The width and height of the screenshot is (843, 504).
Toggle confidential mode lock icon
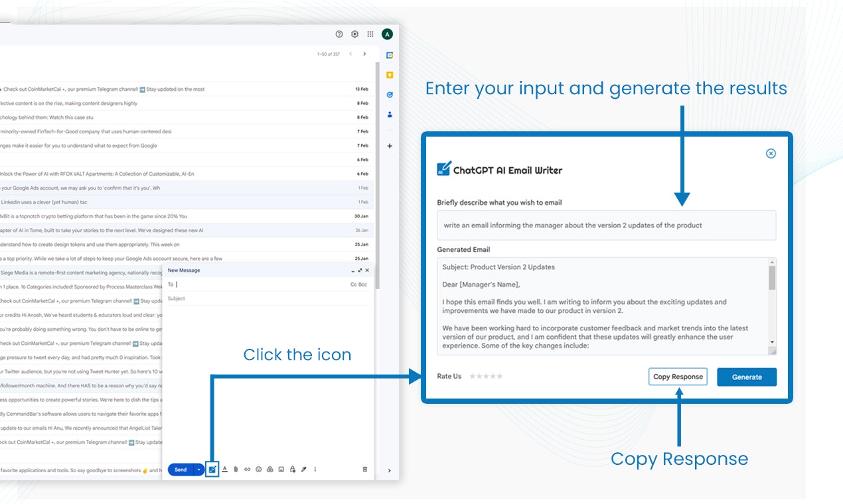click(x=292, y=470)
